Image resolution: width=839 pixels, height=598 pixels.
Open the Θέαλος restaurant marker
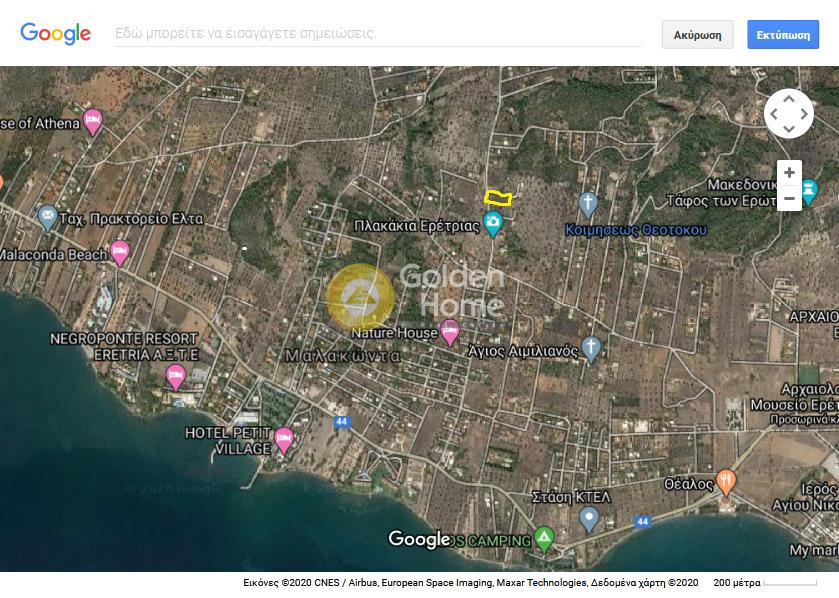coord(726,481)
